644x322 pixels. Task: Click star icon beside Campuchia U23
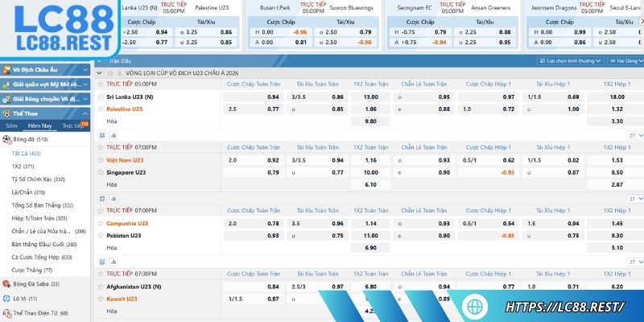pyautogui.click(x=101, y=223)
